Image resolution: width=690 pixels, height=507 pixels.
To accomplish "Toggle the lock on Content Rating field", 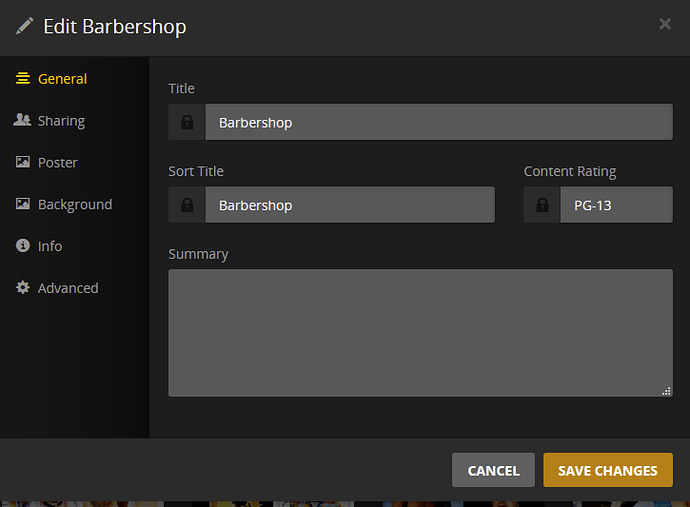I will click(x=542, y=205).
